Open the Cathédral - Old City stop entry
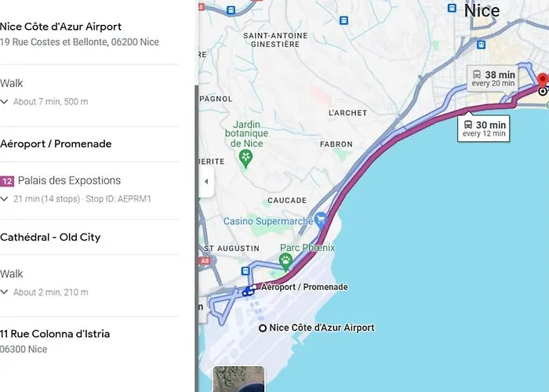This screenshot has width=549, height=392. click(50, 238)
